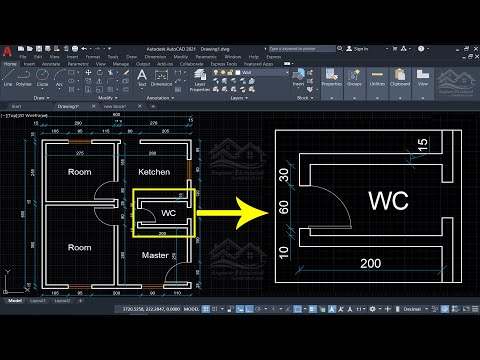
Task: Toggle snap mode in status bar
Action: 215,309
